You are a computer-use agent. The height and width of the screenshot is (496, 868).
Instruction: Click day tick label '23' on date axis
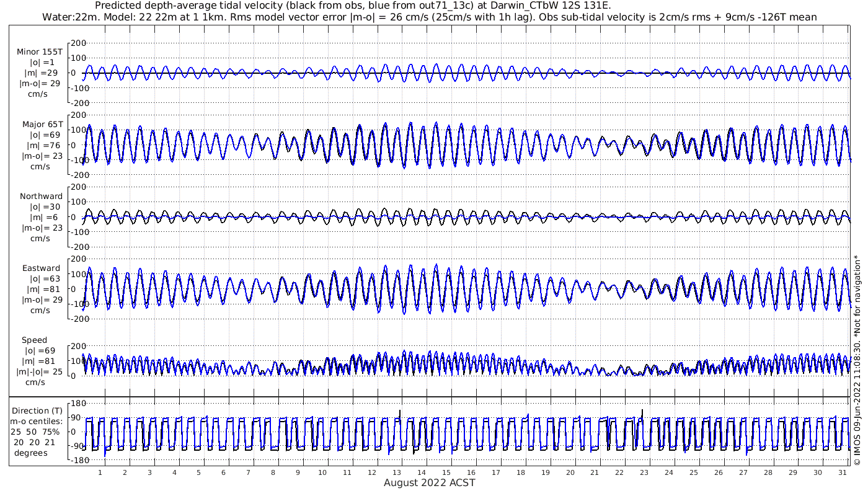(x=644, y=472)
